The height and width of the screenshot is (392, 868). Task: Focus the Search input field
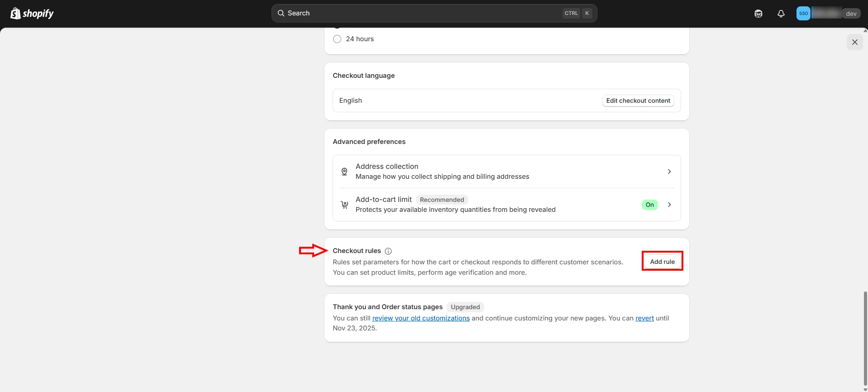[x=434, y=13]
